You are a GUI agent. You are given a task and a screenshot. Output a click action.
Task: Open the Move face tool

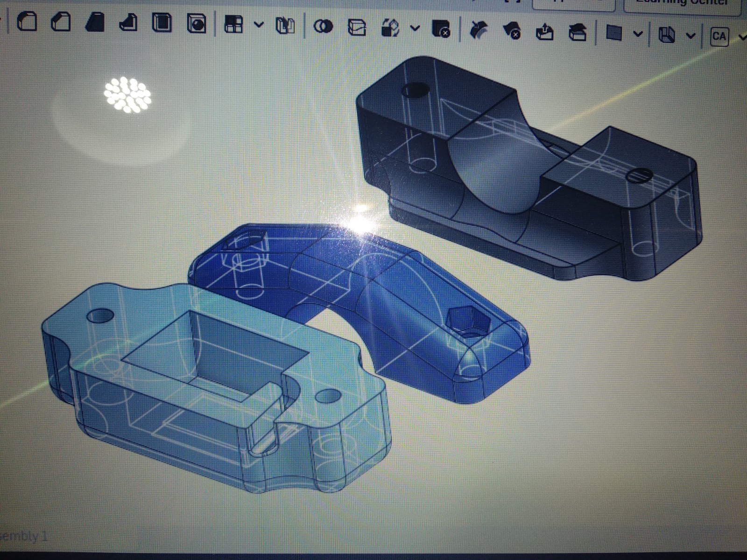click(544, 32)
